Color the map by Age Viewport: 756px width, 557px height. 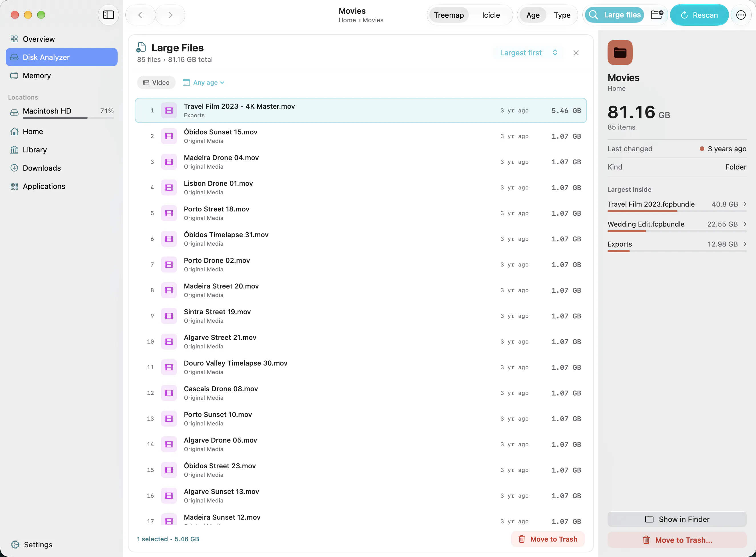point(533,15)
